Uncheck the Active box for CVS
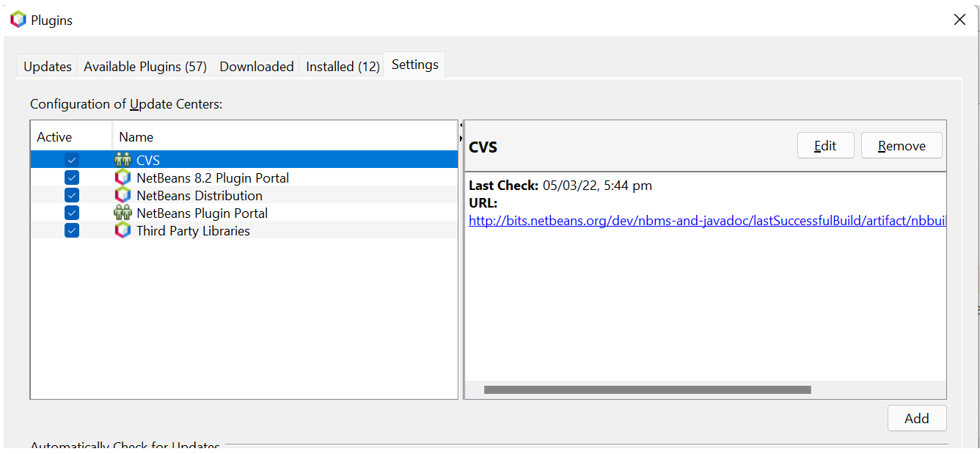This screenshot has height=454, width=980. tap(71, 160)
